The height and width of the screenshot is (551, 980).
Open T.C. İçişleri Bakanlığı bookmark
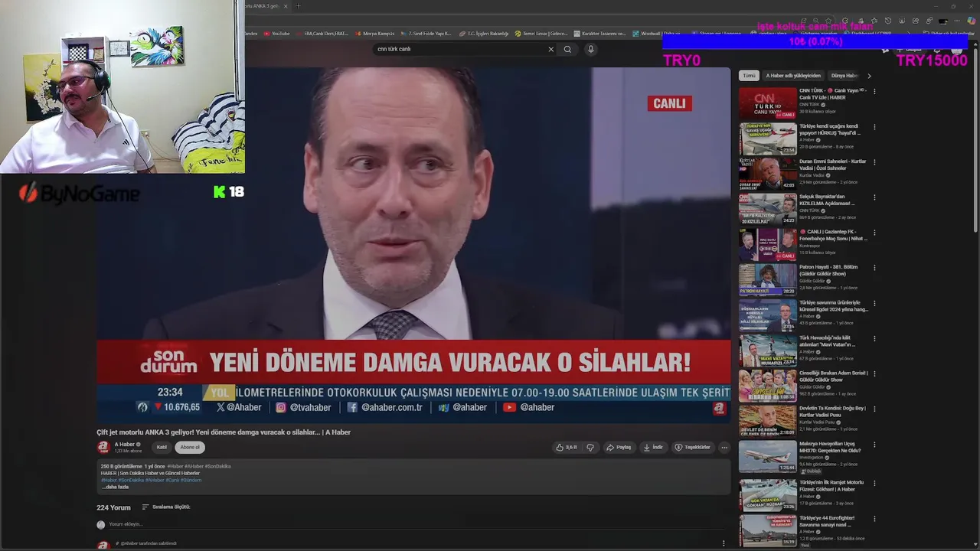tap(483, 34)
